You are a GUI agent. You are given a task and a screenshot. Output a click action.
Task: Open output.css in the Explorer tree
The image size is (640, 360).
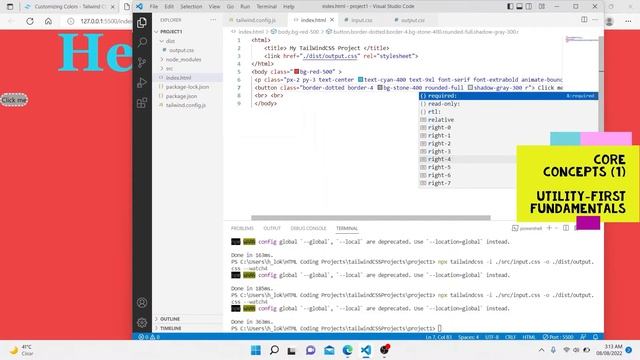[181, 50]
